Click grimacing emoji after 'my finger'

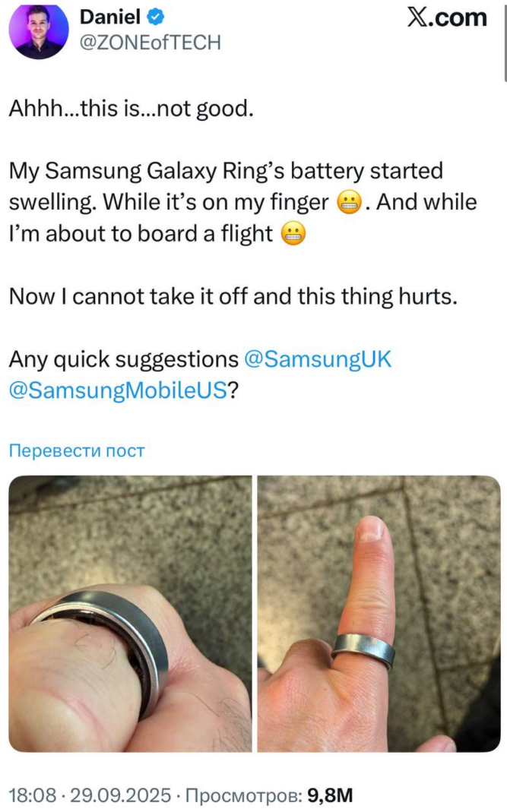click(x=349, y=203)
